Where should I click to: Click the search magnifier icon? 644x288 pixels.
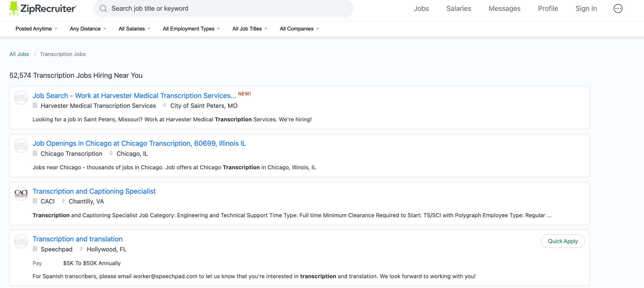(103, 9)
